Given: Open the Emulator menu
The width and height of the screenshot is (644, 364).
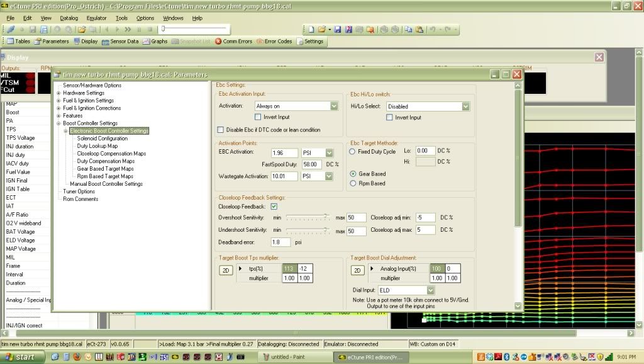Looking at the screenshot, I should [96, 18].
